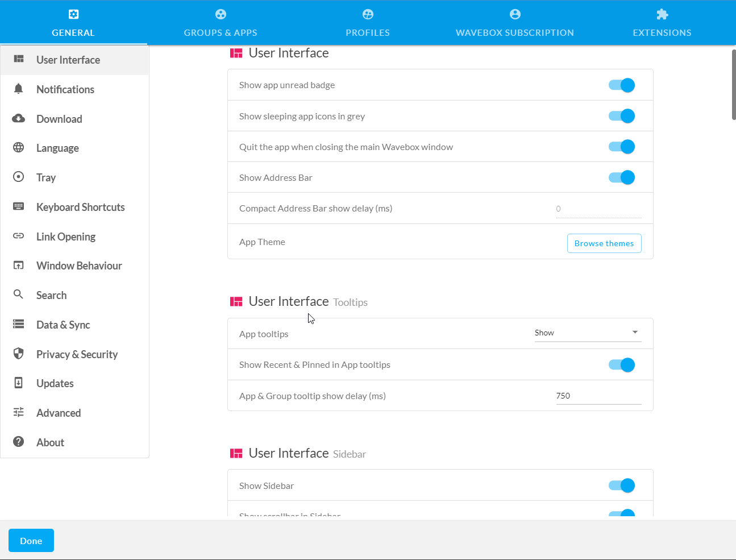Open the Updates settings section
Screen dimensions: 736x560
tap(74, 383)
